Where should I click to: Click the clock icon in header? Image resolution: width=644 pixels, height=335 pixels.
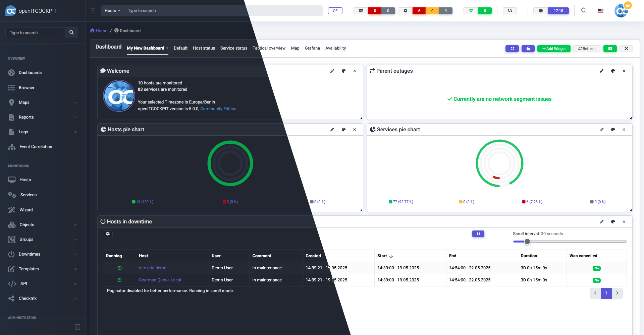541,11
